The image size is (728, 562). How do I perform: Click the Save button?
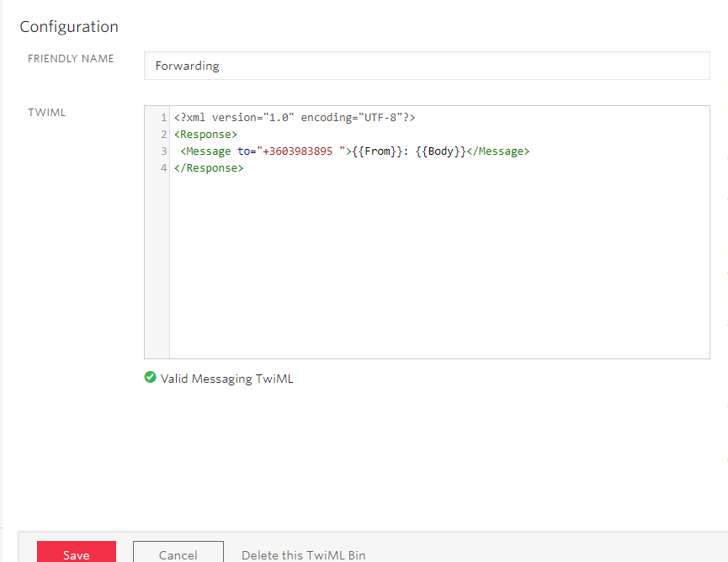76,554
